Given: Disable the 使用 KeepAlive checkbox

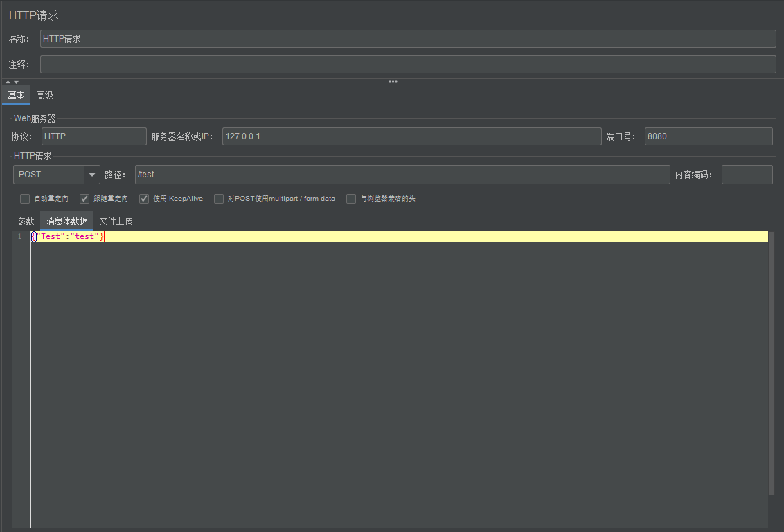Looking at the screenshot, I should point(144,199).
